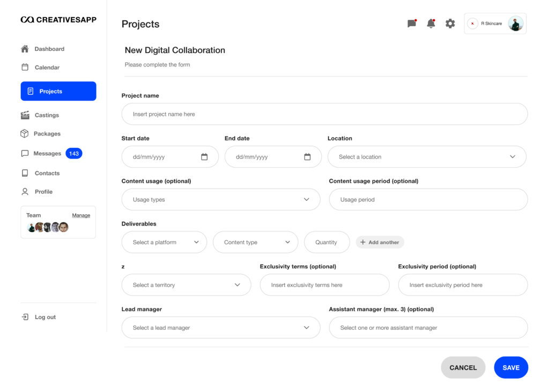Viewport: 549px width, 392px height.
Task: Click the Usage types chevron arrow
Action: pos(307,199)
